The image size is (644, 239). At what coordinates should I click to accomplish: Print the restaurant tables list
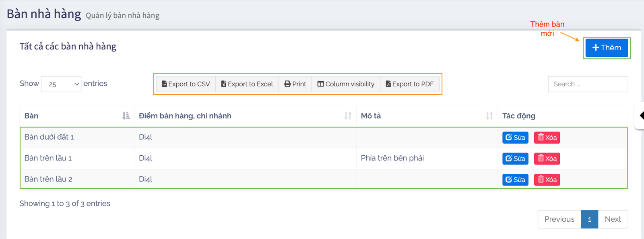coord(295,84)
